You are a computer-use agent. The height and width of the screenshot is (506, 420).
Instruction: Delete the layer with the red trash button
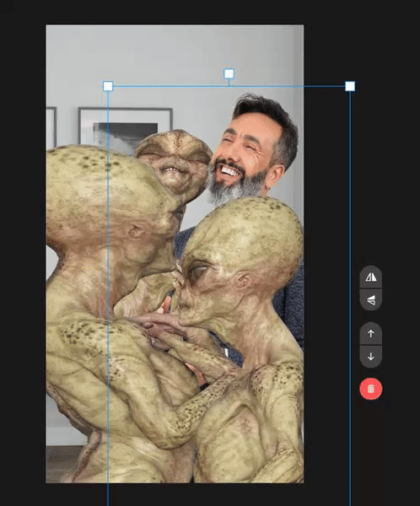tap(370, 389)
